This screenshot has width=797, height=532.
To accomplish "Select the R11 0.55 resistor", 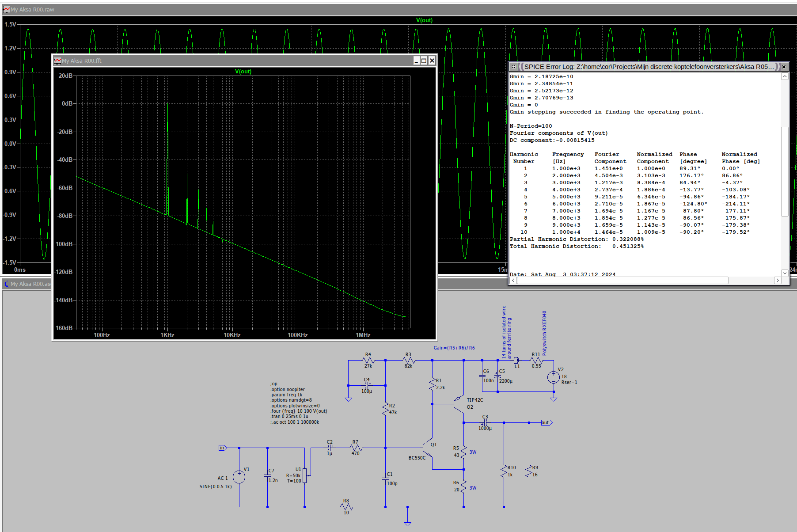I will point(536,361).
